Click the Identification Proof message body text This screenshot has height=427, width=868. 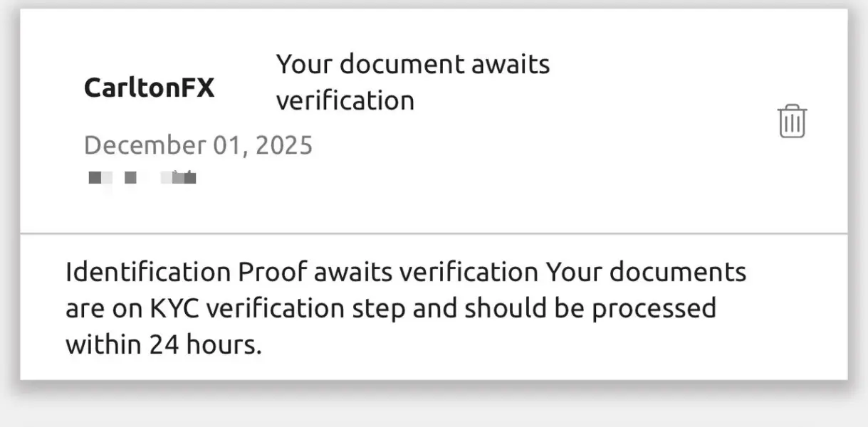405,309
